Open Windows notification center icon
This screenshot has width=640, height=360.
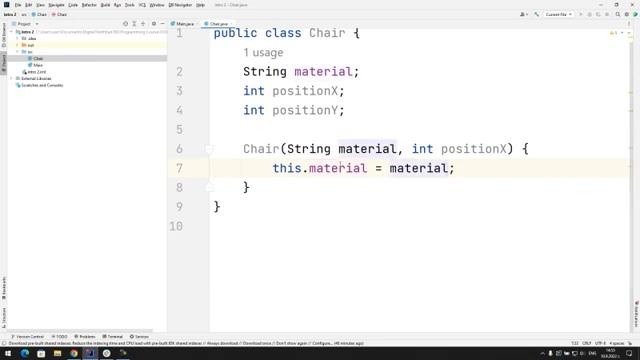pyautogui.click(x=629, y=353)
